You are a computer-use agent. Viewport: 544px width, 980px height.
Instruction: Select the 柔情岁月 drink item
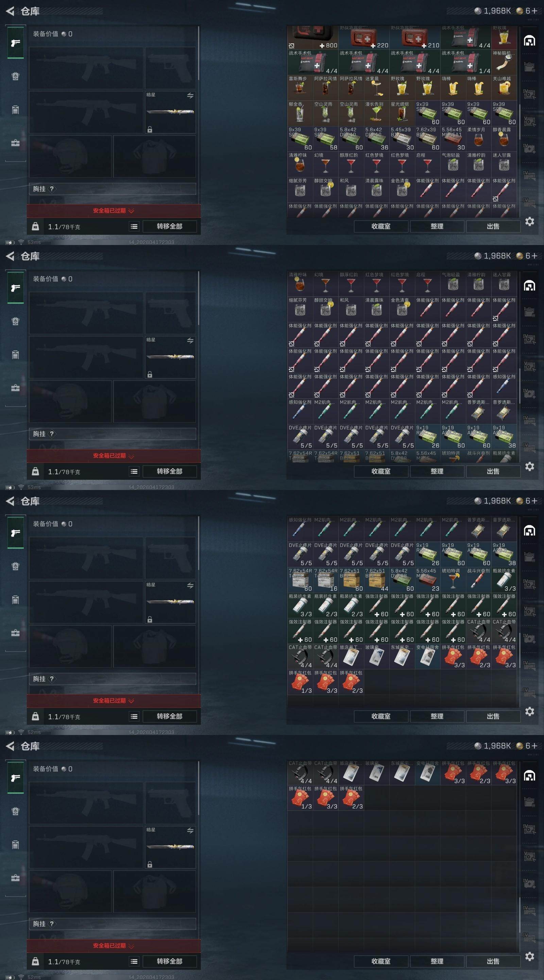(478, 139)
